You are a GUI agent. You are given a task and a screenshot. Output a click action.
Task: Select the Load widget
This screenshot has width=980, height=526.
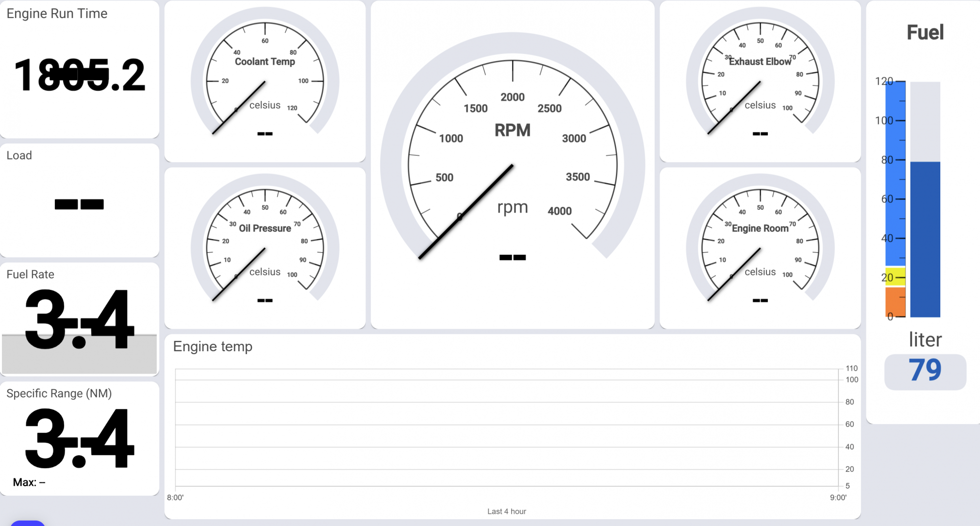(x=79, y=201)
